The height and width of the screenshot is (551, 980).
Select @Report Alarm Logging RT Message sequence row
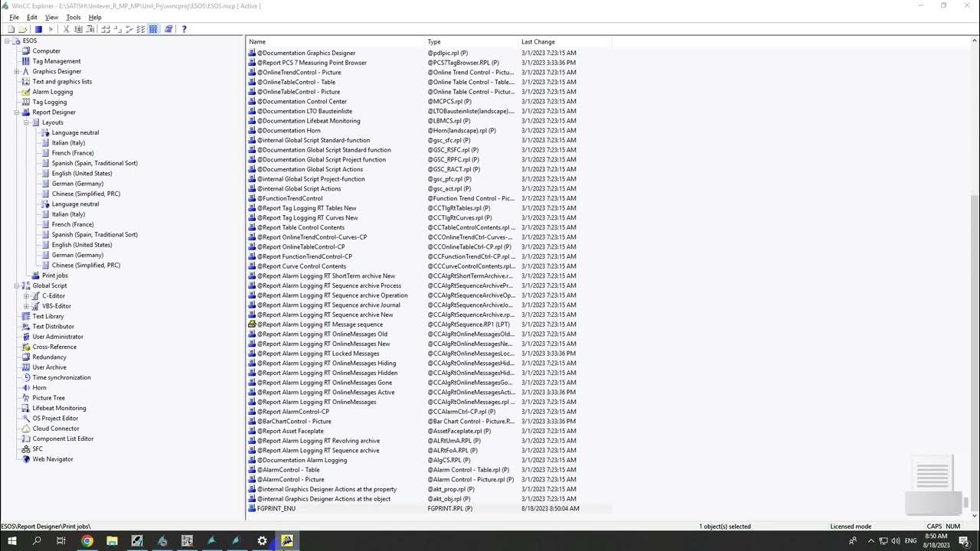point(429,324)
